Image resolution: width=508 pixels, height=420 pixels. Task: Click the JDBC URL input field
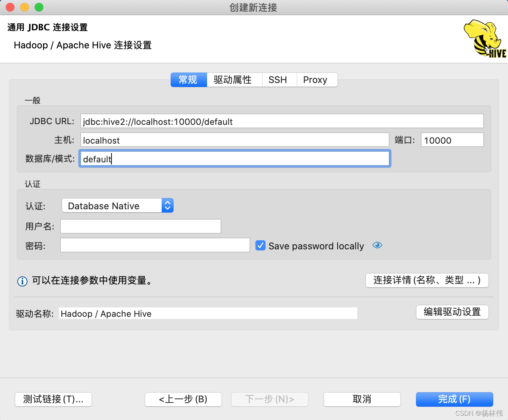[x=281, y=121]
